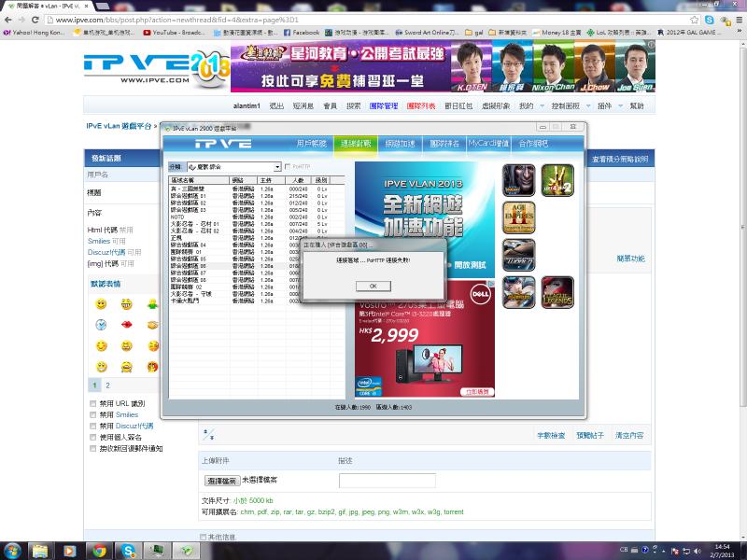Open the 用戶帳號 tab in vLan
747x560 pixels.
point(312,144)
